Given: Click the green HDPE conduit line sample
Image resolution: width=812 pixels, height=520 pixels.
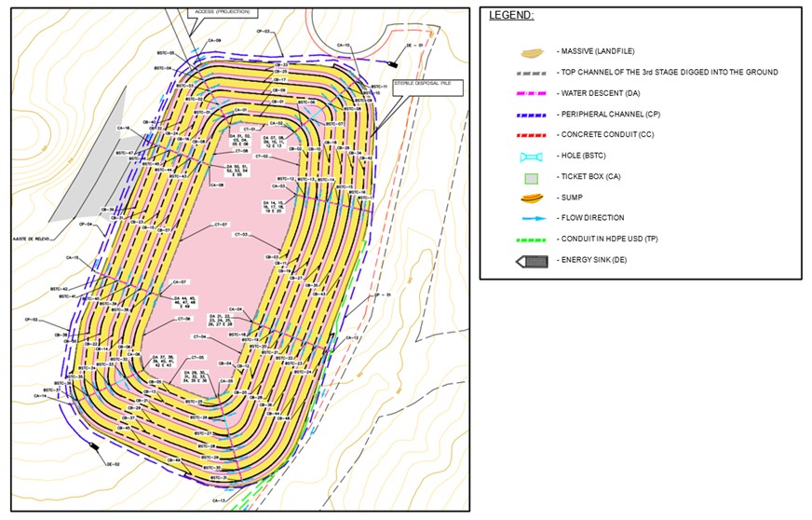Looking at the screenshot, I should (x=532, y=239).
